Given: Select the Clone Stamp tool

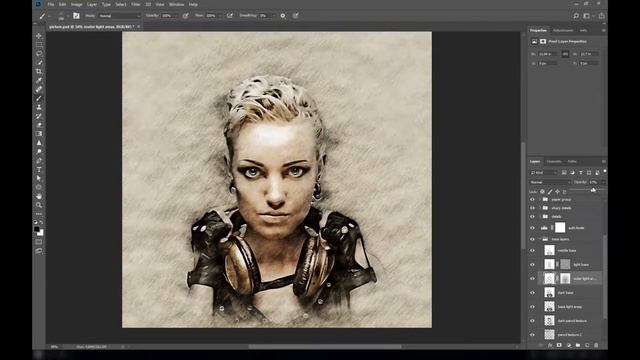Looking at the screenshot, I should 39,107.
